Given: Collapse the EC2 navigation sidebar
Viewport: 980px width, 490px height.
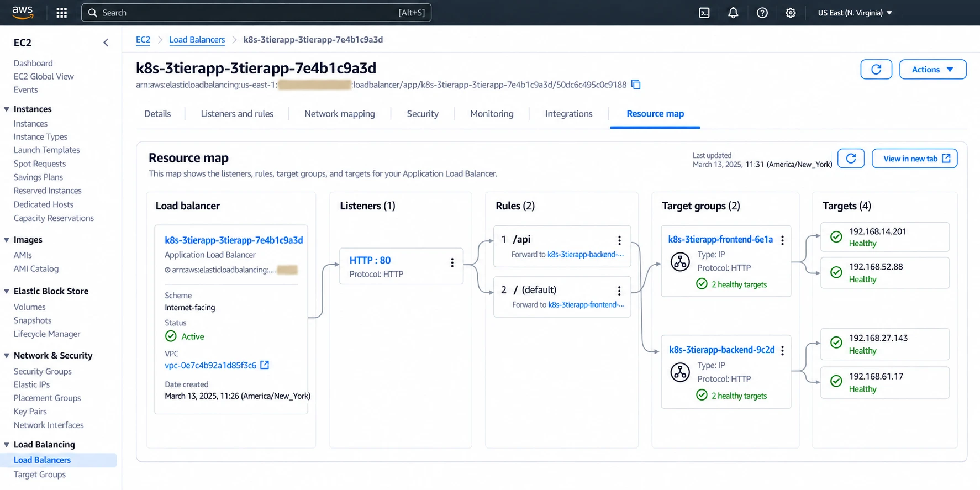Looking at the screenshot, I should (106, 43).
